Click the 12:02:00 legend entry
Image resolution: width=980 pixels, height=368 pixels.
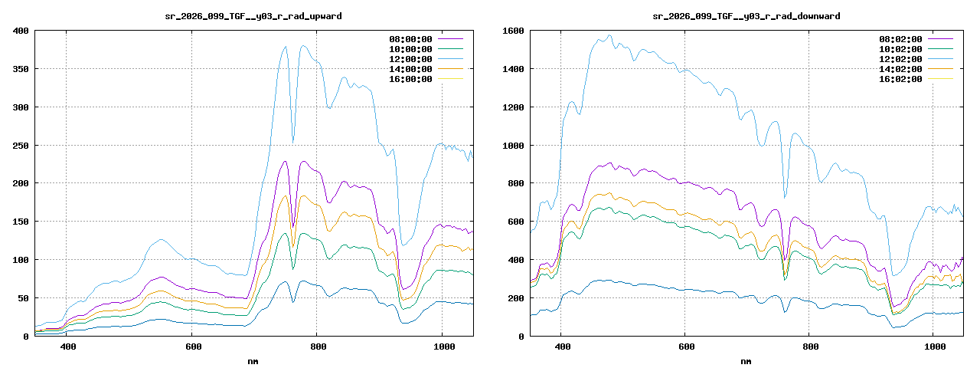coord(900,59)
